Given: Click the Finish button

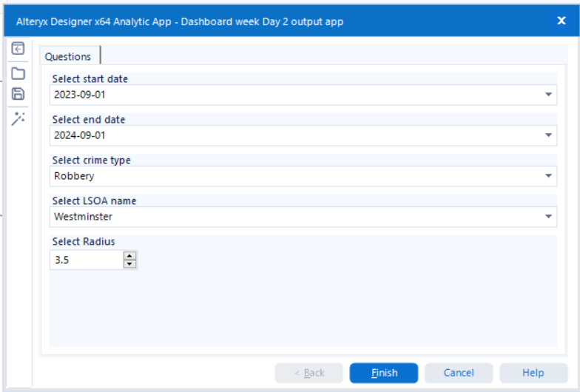Looking at the screenshot, I should [384, 373].
